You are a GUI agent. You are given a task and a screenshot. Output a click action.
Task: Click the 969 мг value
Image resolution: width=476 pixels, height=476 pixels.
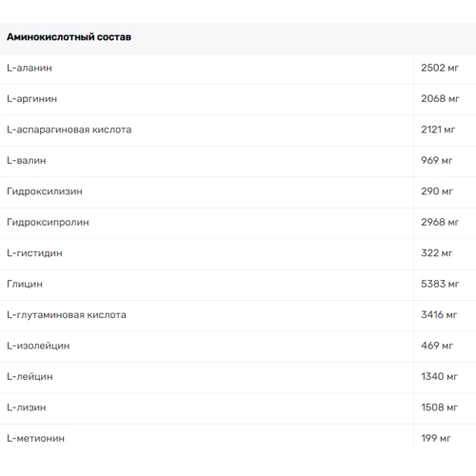(x=437, y=161)
